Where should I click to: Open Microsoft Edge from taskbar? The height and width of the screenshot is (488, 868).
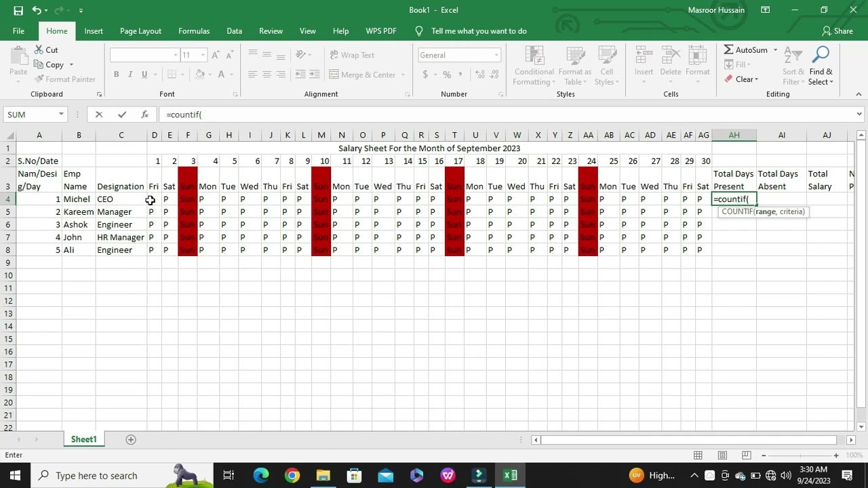tap(261, 475)
